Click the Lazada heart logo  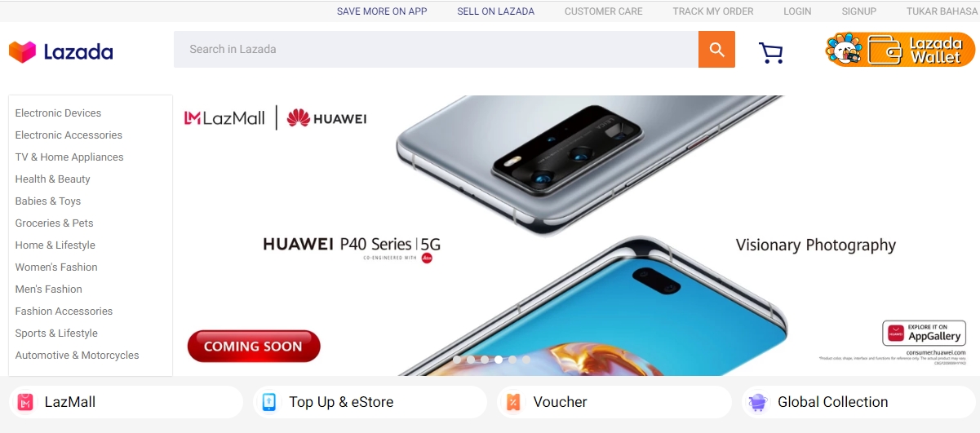23,52
